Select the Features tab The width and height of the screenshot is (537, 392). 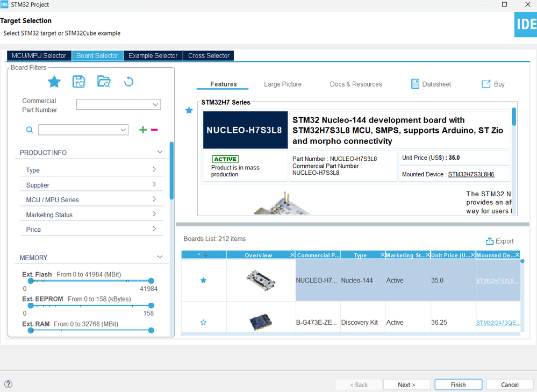click(223, 84)
